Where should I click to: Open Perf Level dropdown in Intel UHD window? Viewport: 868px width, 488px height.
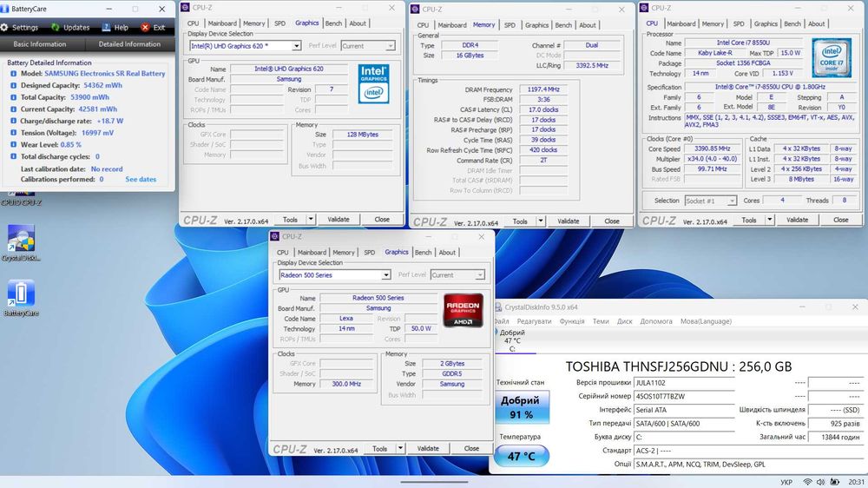click(368, 46)
